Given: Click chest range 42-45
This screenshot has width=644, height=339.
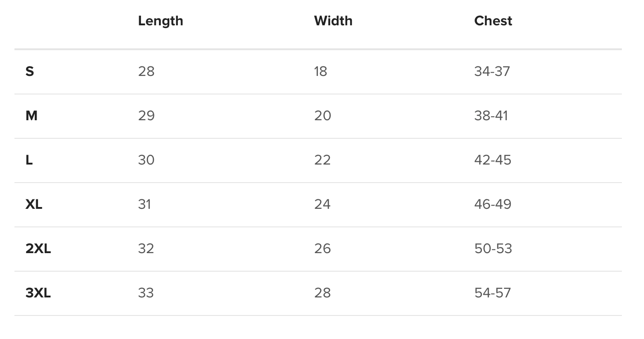Looking at the screenshot, I should pyautogui.click(x=492, y=160).
